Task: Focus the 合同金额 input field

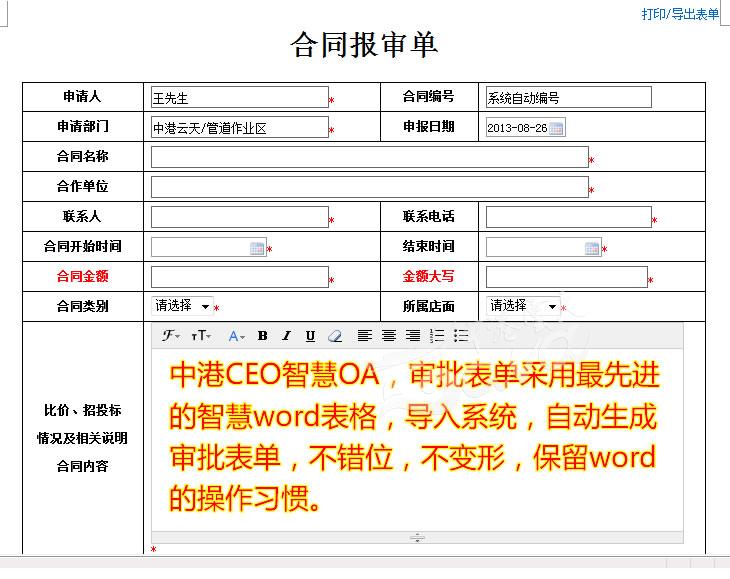Action: click(x=240, y=277)
